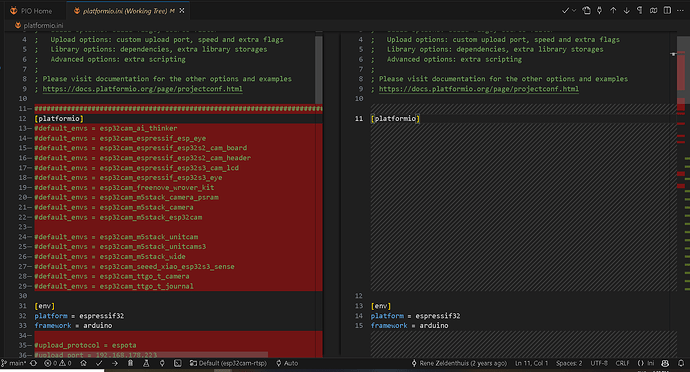Change the end of line sequence CRLF
690x372 pixels.
622,363
